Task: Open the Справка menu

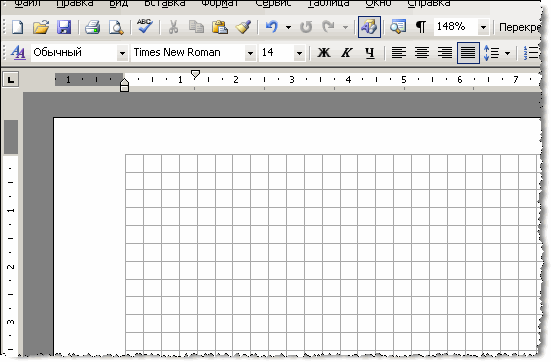Action: [429, 3]
